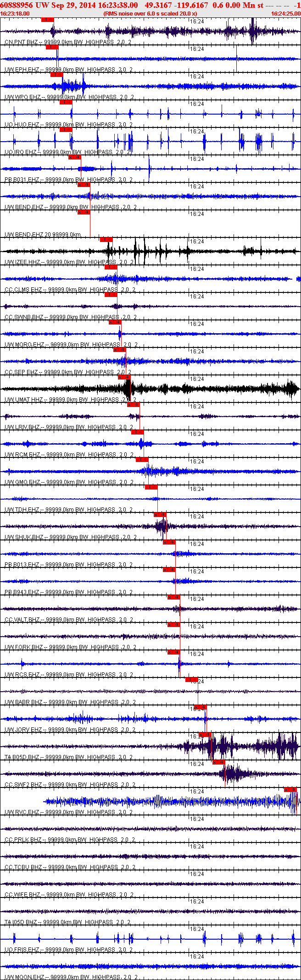Click the end time 16:24:25.00 label
The width and height of the screenshot is (301, 980).
tap(286, 14)
